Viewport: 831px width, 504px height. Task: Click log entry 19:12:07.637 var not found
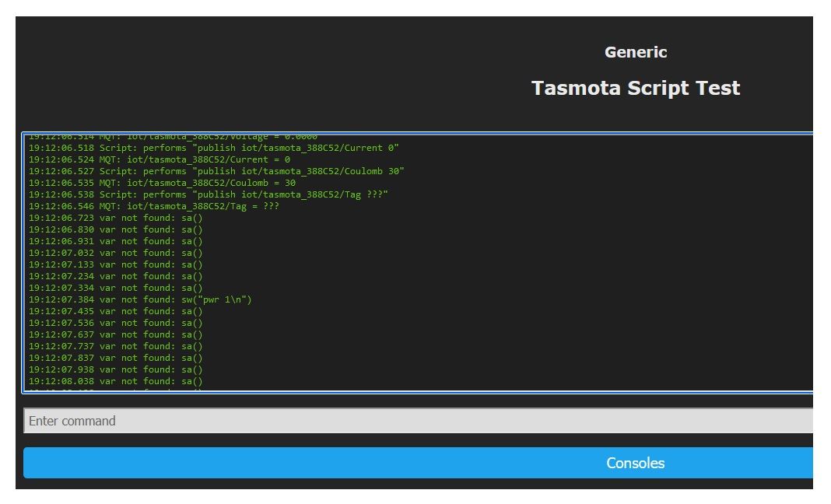coord(115,334)
